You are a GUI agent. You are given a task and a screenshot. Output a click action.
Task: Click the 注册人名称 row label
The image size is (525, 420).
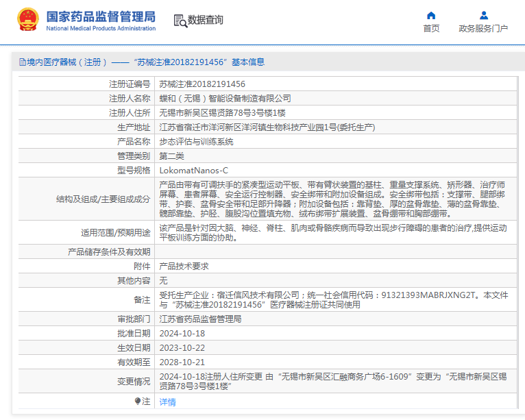[130, 99]
